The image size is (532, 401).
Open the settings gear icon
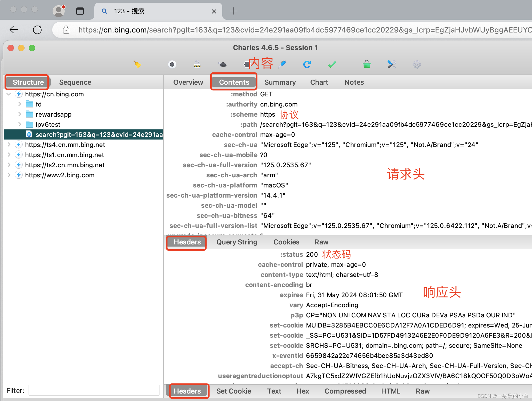click(417, 64)
